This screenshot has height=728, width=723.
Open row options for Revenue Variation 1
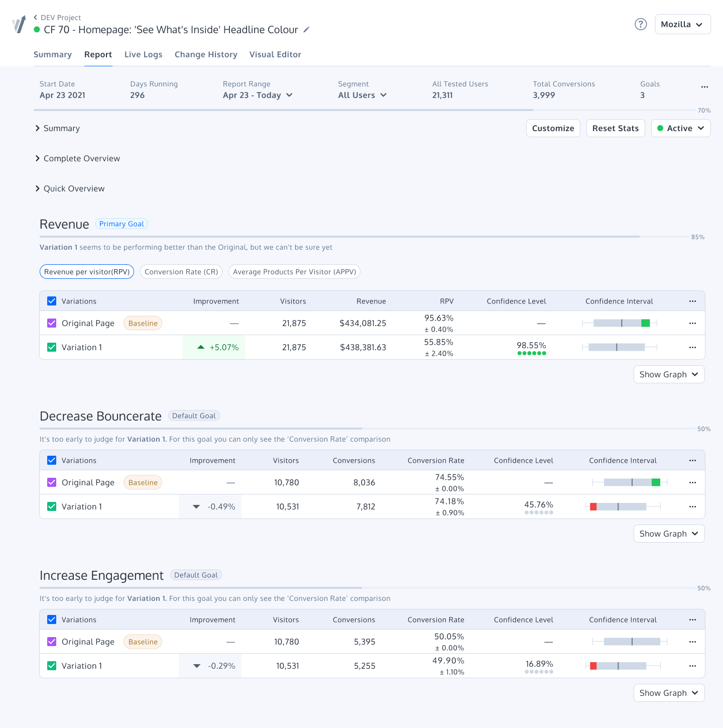(692, 347)
